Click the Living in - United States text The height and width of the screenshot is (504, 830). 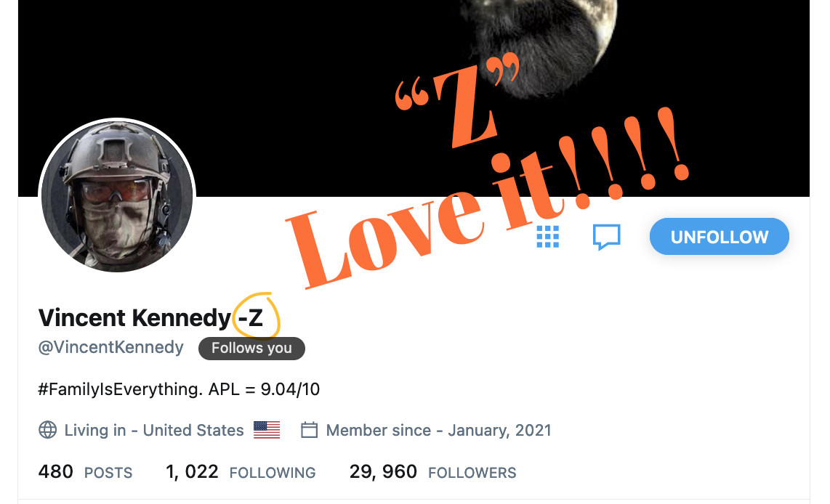pos(154,430)
